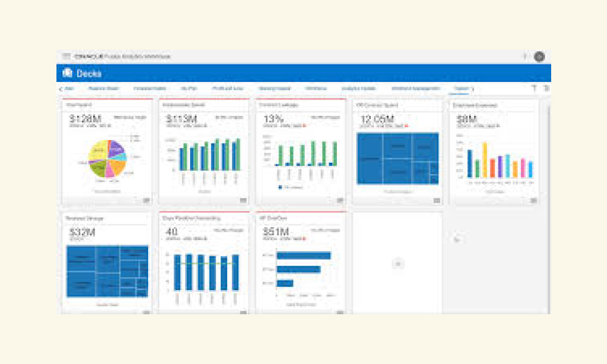Open table view icon on 13% card

click(x=340, y=200)
